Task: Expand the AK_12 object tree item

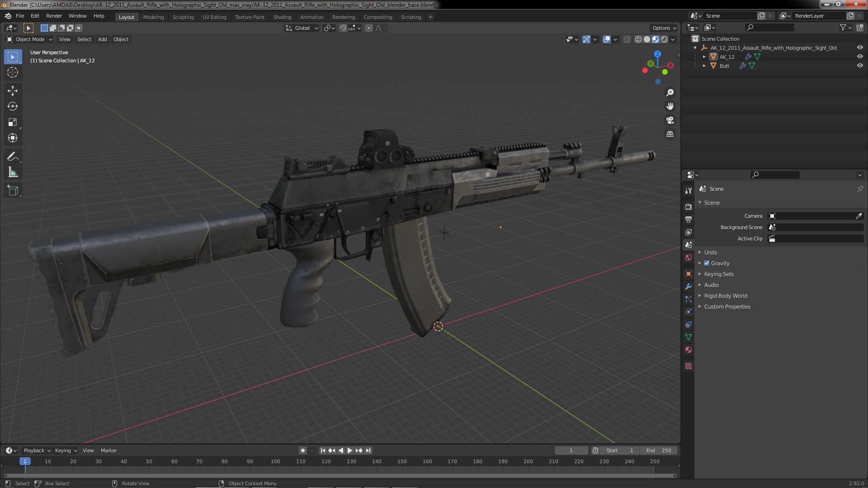Action: [704, 56]
